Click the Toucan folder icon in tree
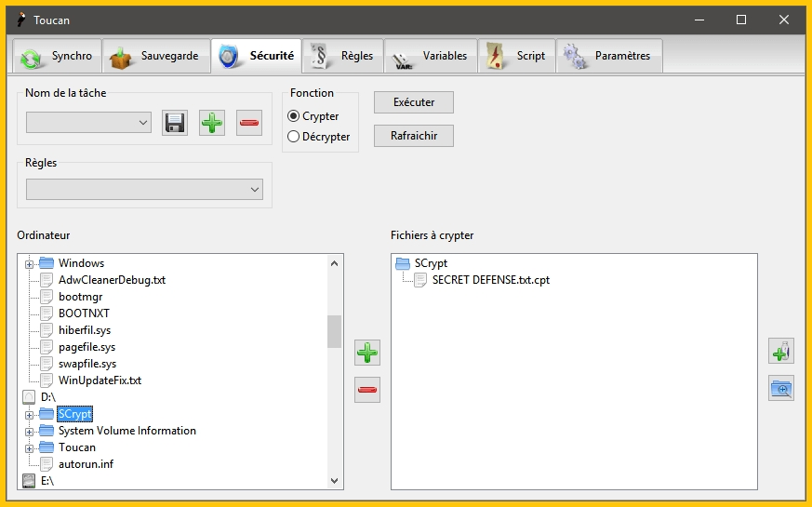 (x=47, y=447)
